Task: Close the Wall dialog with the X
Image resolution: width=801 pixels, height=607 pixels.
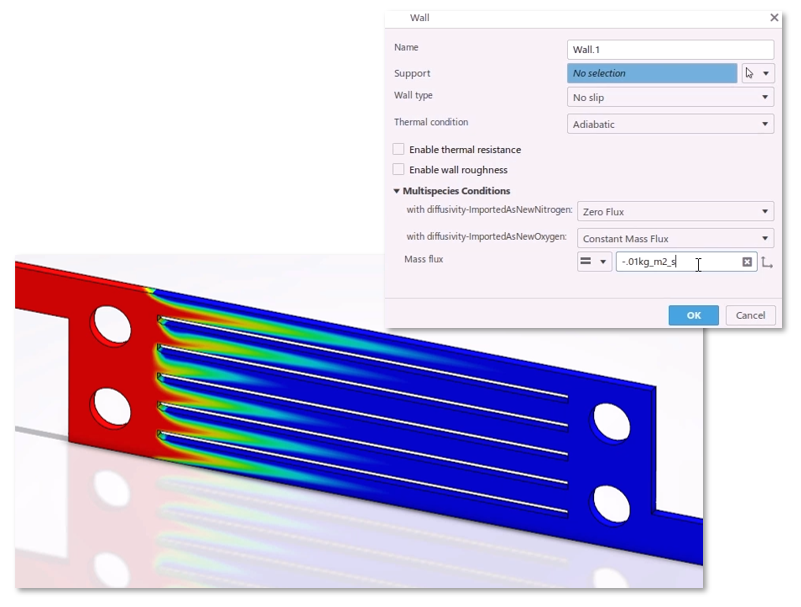Action: 773,18
